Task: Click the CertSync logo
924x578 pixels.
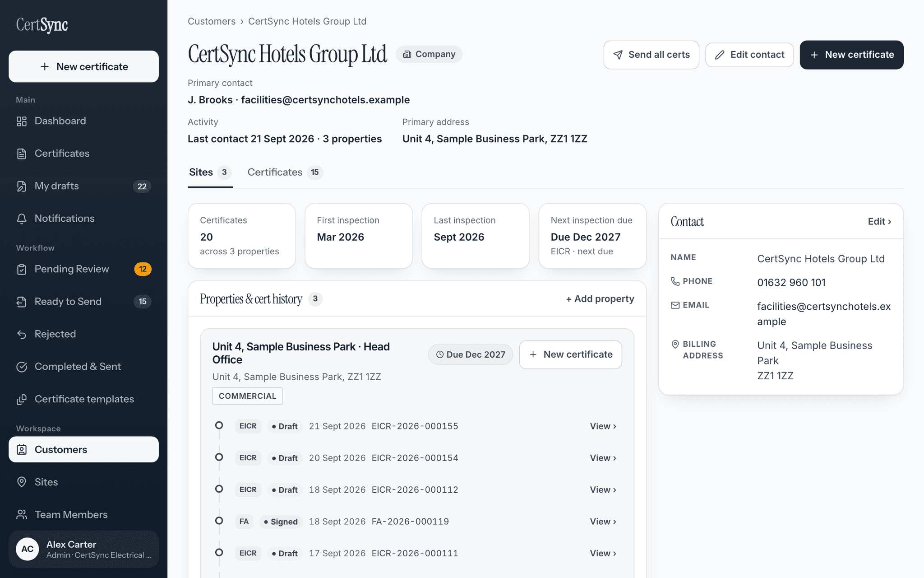Action: [42, 25]
